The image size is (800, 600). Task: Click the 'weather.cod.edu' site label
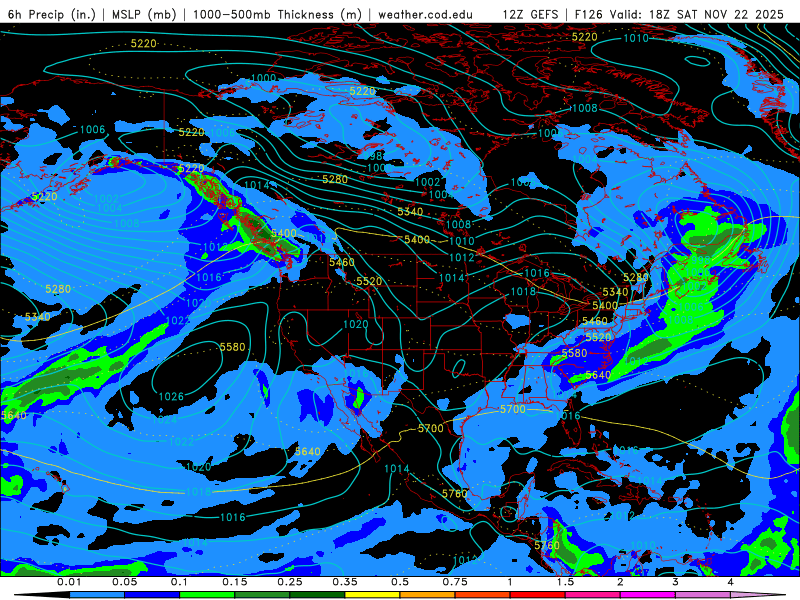click(x=425, y=14)
